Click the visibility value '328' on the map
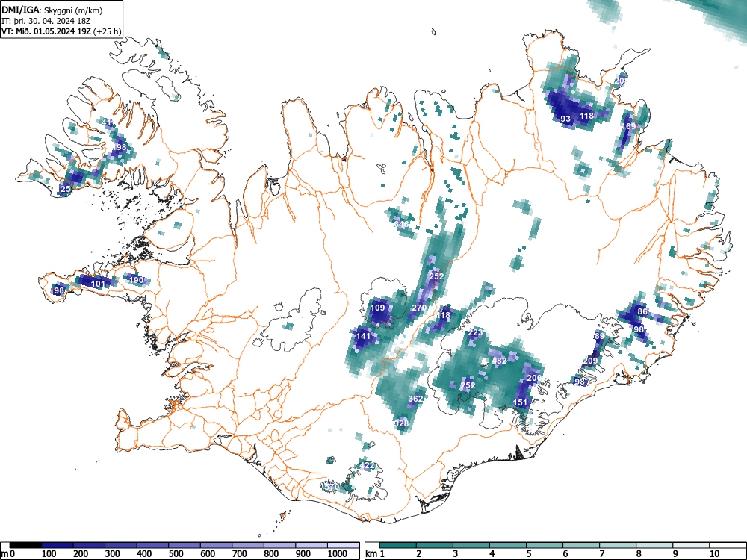747x560 pixels. (402, 423)
